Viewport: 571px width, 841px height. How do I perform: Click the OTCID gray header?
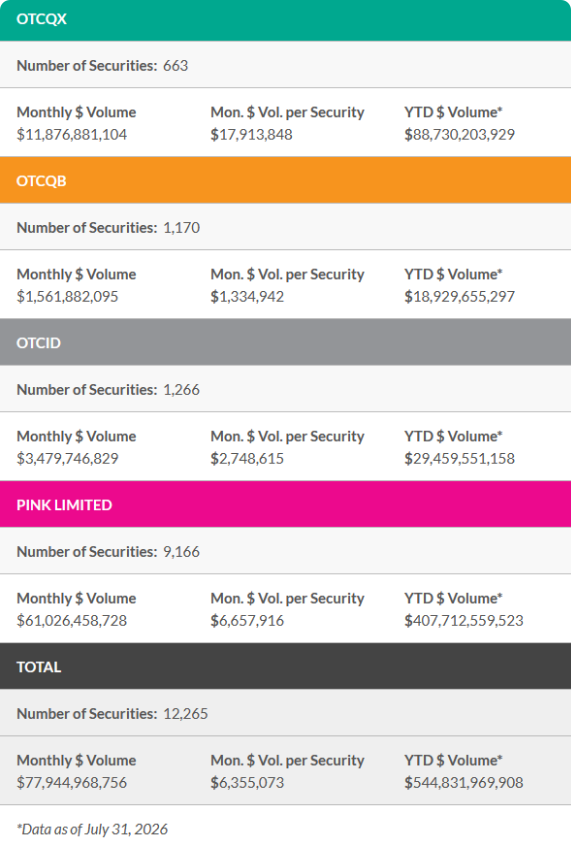tap(285, 342)
